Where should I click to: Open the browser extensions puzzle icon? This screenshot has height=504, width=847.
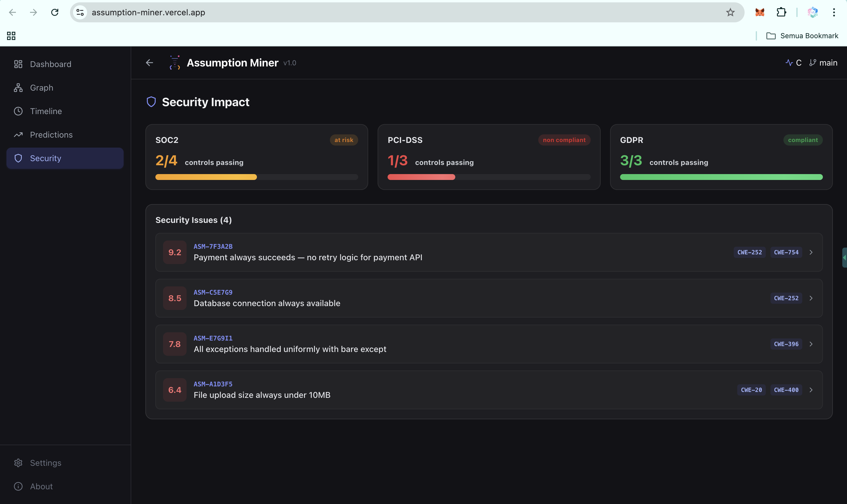click(781, 13)
